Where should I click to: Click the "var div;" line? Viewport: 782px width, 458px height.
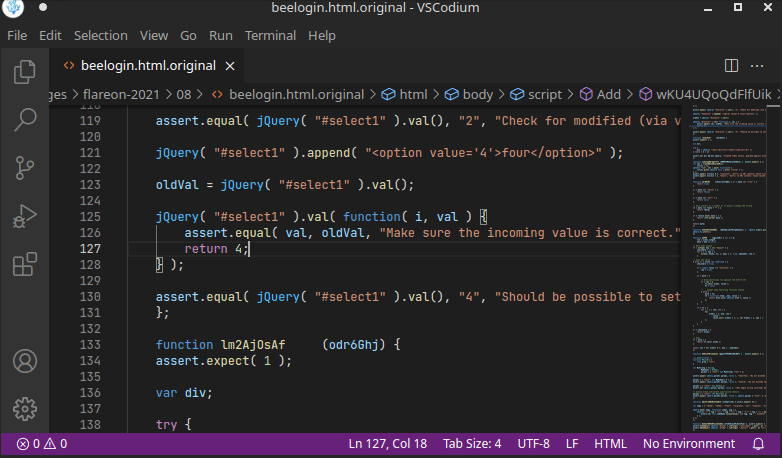(184, 393)
